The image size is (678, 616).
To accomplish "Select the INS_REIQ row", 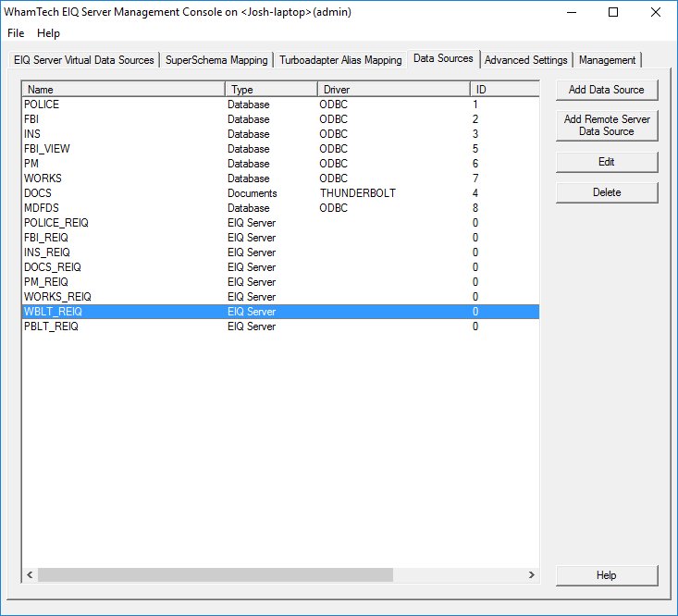I will click(280, 253).
